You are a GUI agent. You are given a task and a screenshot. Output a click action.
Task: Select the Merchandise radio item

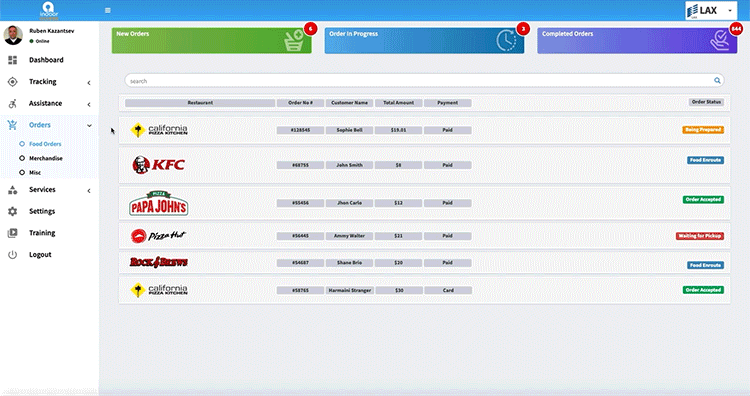[41, 158]
